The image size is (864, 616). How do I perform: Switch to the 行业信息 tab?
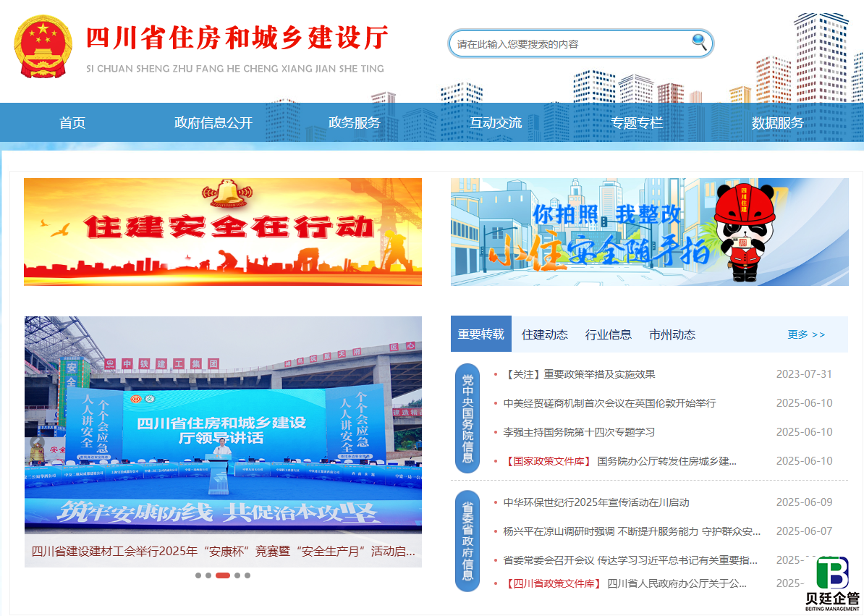pos(608,334)
